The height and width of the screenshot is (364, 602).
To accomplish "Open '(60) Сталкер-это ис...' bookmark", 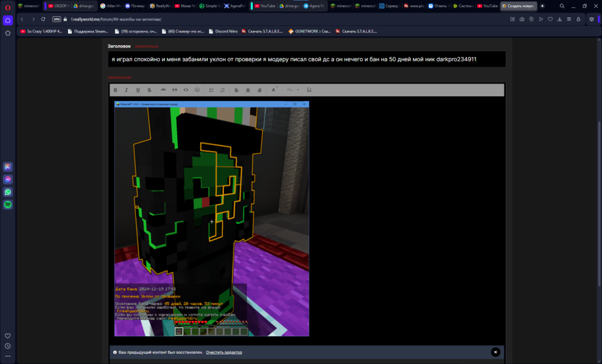I will (x=183, y=31).
